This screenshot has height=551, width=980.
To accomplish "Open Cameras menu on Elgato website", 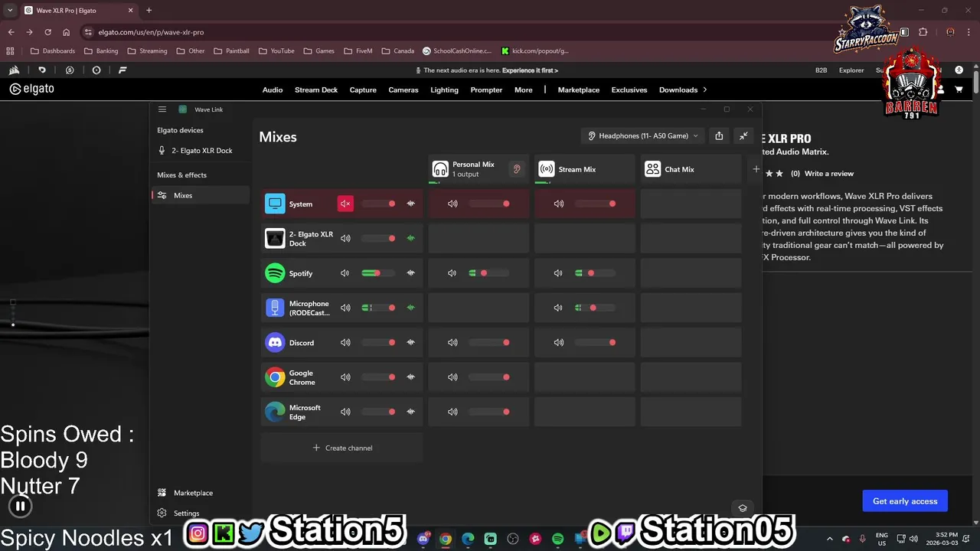I will [x=403, y=90].
